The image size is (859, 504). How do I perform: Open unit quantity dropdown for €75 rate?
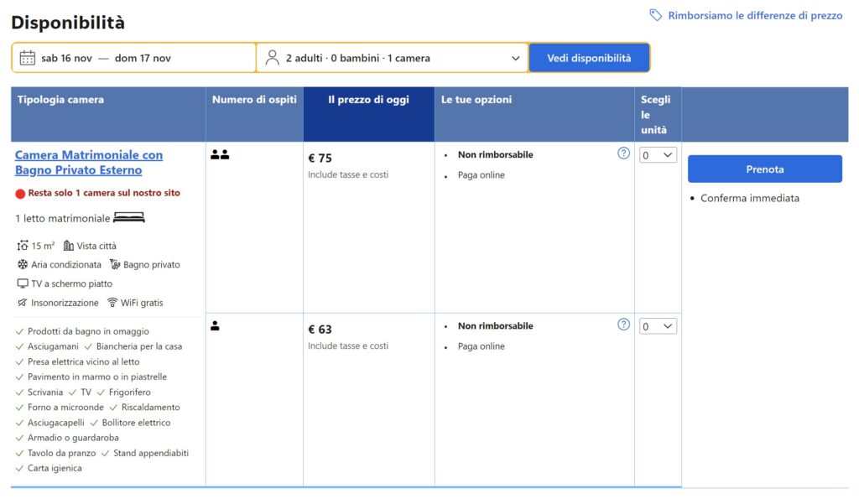(658, 155)
